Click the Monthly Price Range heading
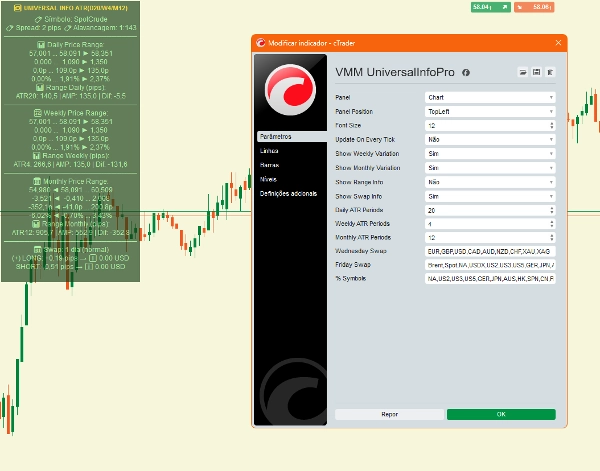 [x=70, y=181]
